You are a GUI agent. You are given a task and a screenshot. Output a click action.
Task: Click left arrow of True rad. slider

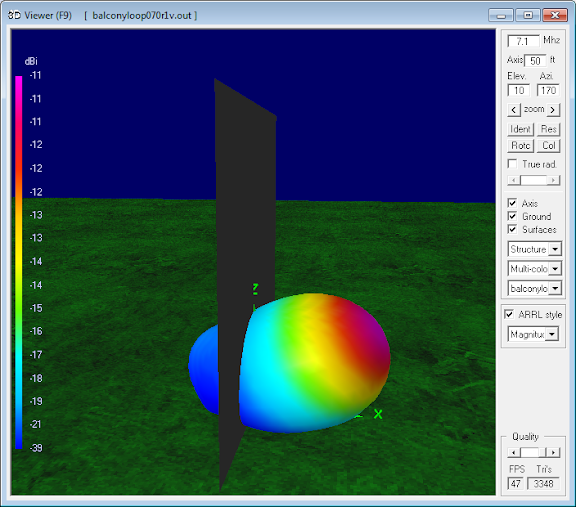tap(514, 180)
